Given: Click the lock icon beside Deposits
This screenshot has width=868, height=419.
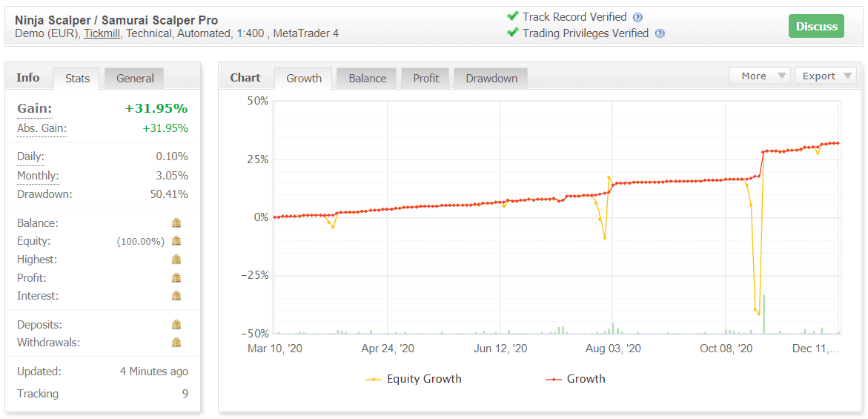Looking at the screenshot, I should [x=176, y=325].
